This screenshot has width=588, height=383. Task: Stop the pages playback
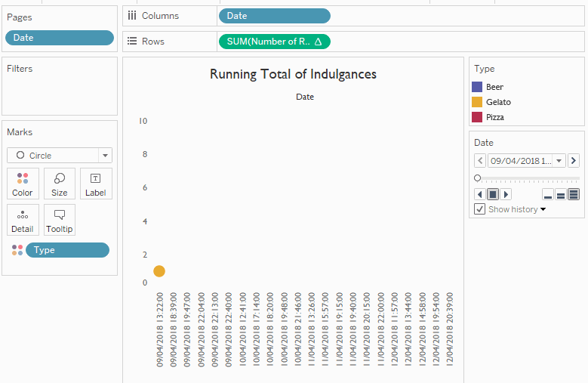click(x=493, y=194)
